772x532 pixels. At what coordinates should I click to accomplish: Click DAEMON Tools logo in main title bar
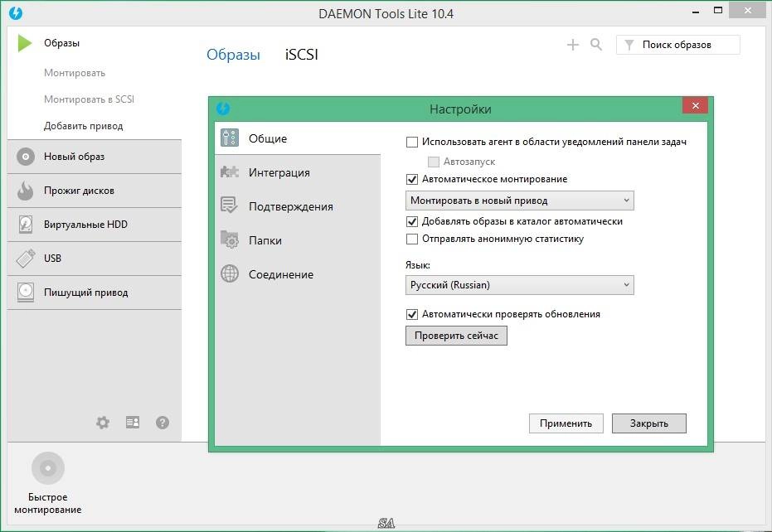(x=16, y=13)
